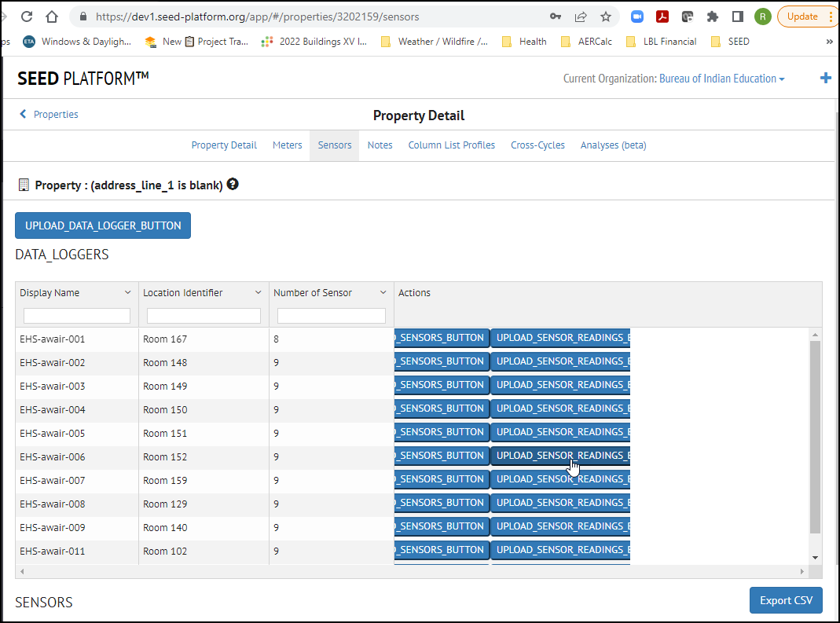Click UPLOAD_SENSOR_READINGS for EHS-awair-003

559,384
